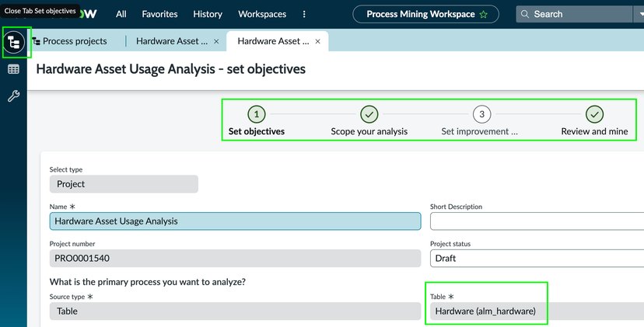Close the active Hardware Asset tab
The width and height of the screenshot is (644, 327).
pos(317,41)
